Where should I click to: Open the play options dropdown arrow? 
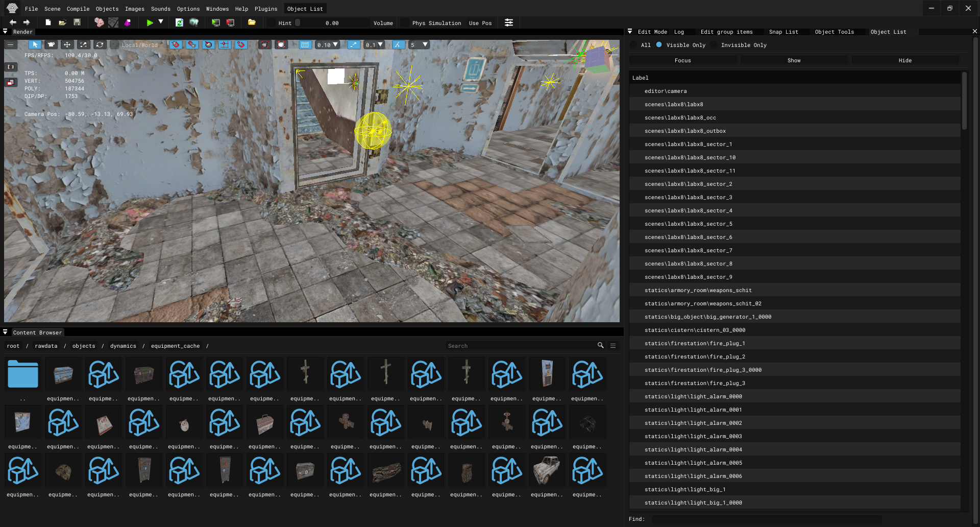pos(161,22)
